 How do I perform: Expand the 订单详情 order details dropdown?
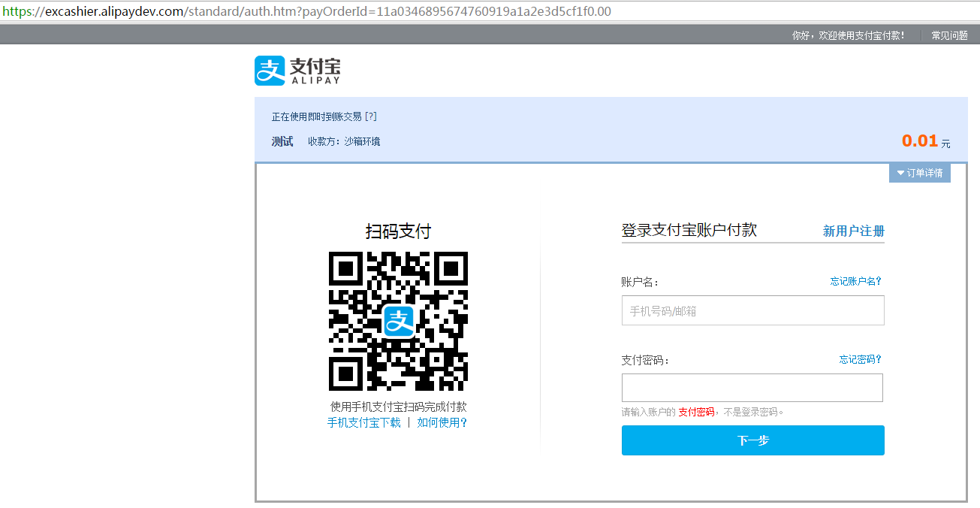pyautogui.click(x=920, y=173)
